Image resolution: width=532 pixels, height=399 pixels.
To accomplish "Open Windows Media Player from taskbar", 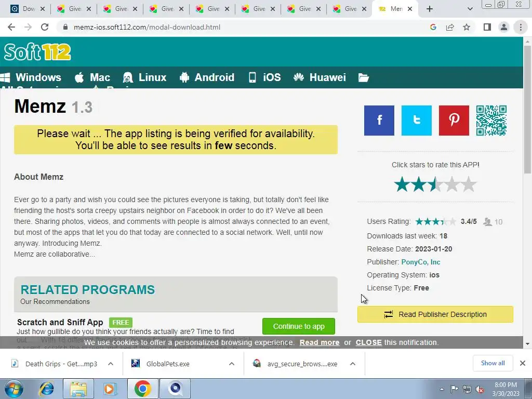I will 110,389.
